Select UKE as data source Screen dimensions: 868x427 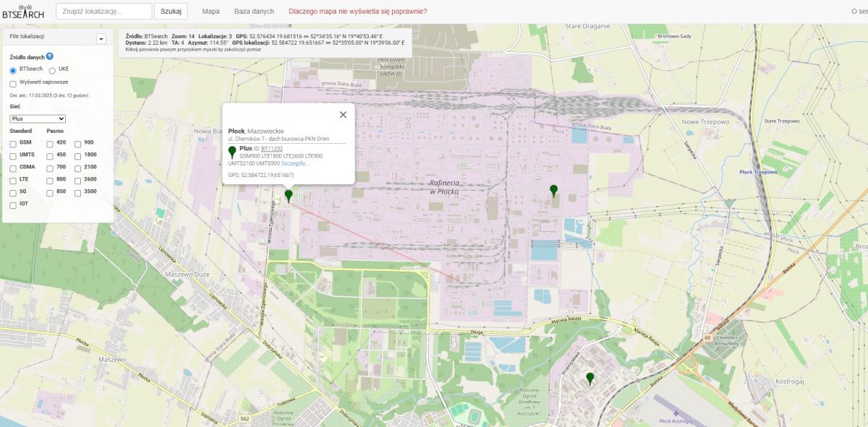[52, 70]
